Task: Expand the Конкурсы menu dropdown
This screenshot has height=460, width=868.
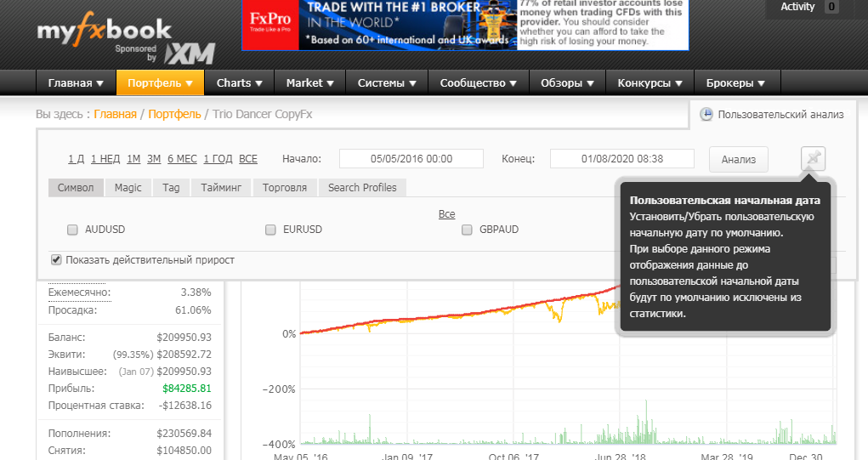Action: (x=650, y=83)
